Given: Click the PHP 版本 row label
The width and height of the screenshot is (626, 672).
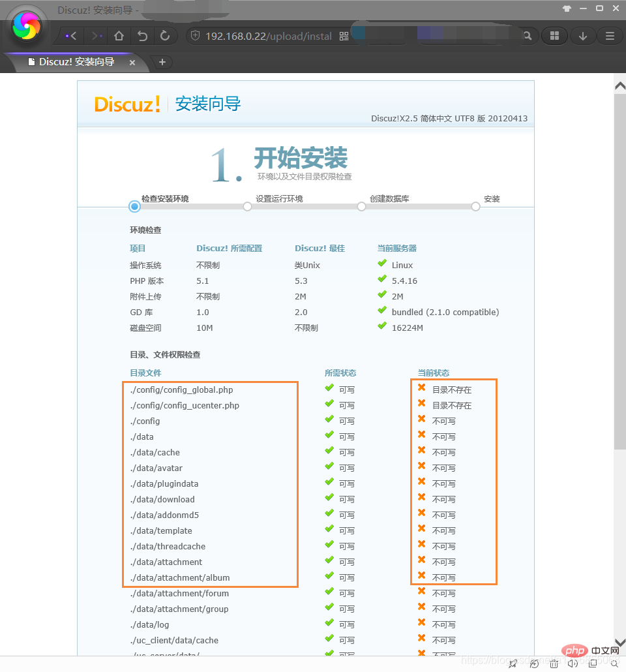Looking at the screenshot, I should pyautogui.click(x=147, y=281).
